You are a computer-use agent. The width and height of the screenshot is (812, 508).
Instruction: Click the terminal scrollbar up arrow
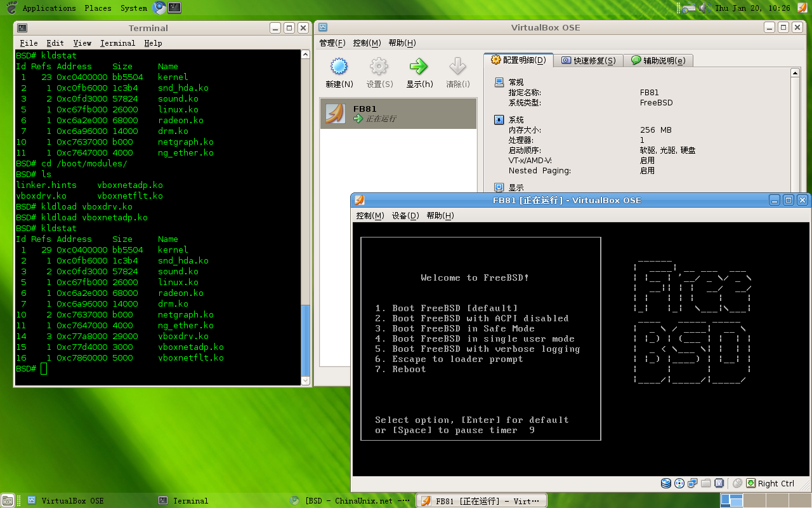click(x=305, y=55)
